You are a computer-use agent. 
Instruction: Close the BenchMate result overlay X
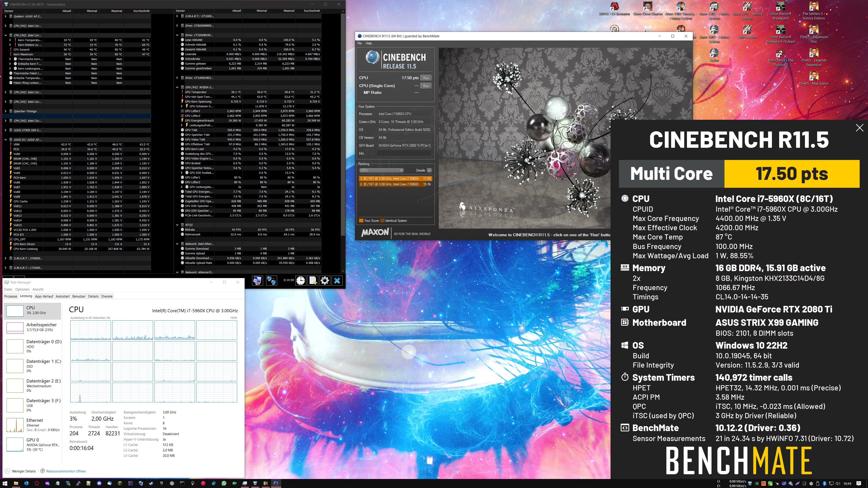point(860,128)
